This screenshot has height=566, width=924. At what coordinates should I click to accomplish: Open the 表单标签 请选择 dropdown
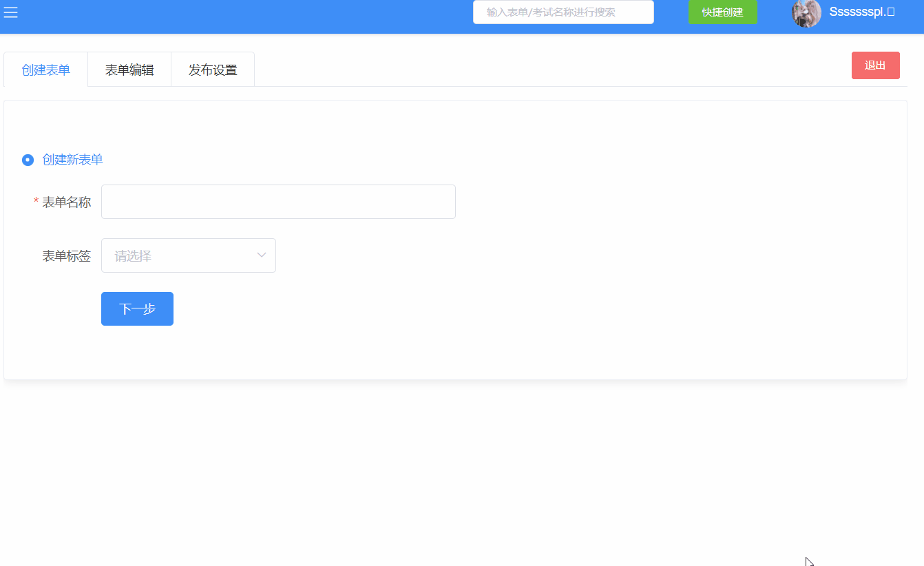pyautogui.click(x=189, y=255)
